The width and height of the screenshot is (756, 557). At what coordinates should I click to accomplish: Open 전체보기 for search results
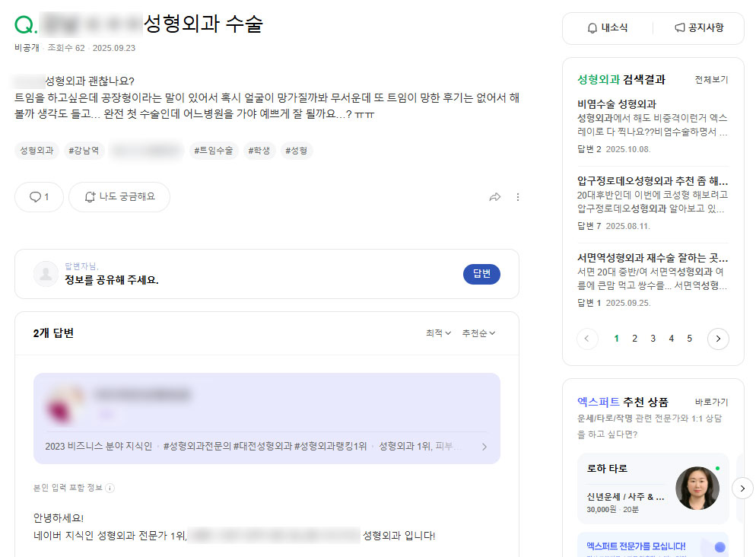pos(710,80)
